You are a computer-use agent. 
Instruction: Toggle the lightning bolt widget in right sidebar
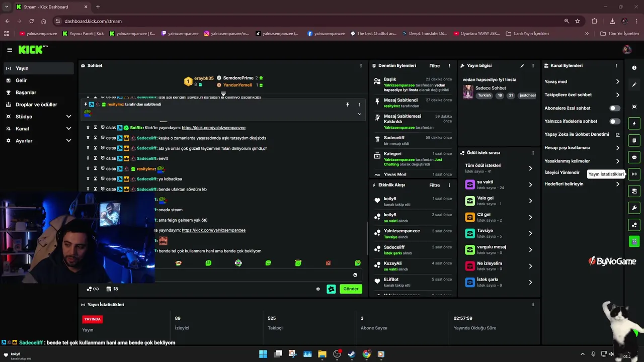[x=634, y=124]
